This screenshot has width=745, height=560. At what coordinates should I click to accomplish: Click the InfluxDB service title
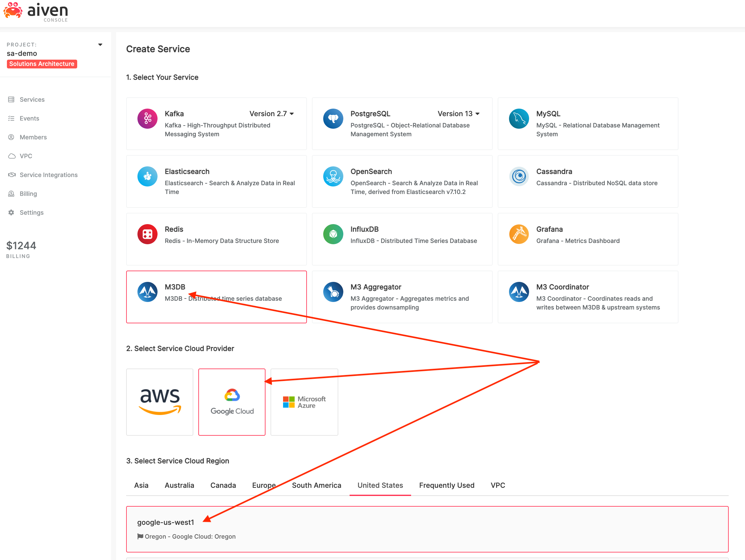point(364,229)
